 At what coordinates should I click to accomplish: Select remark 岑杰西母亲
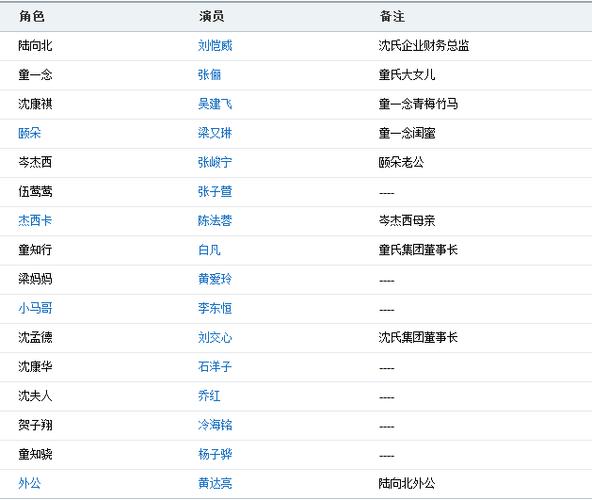pos(407,221)
